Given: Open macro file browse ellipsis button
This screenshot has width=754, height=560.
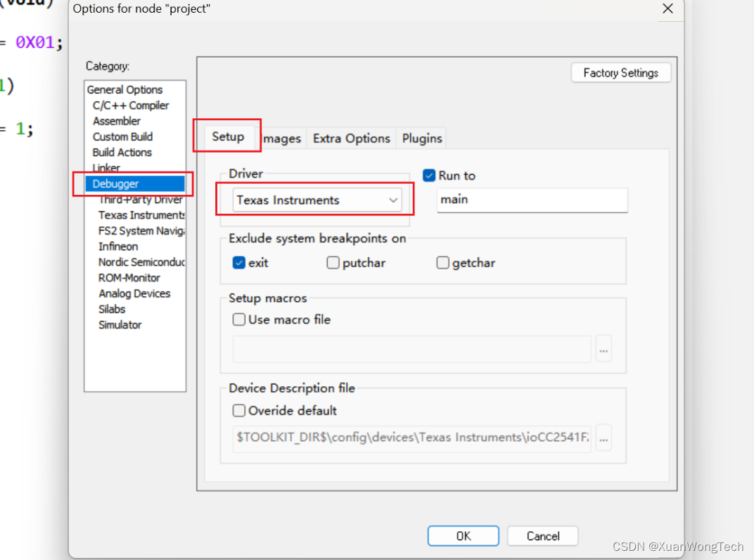Looking at the screenshot, I should (603, 349).
